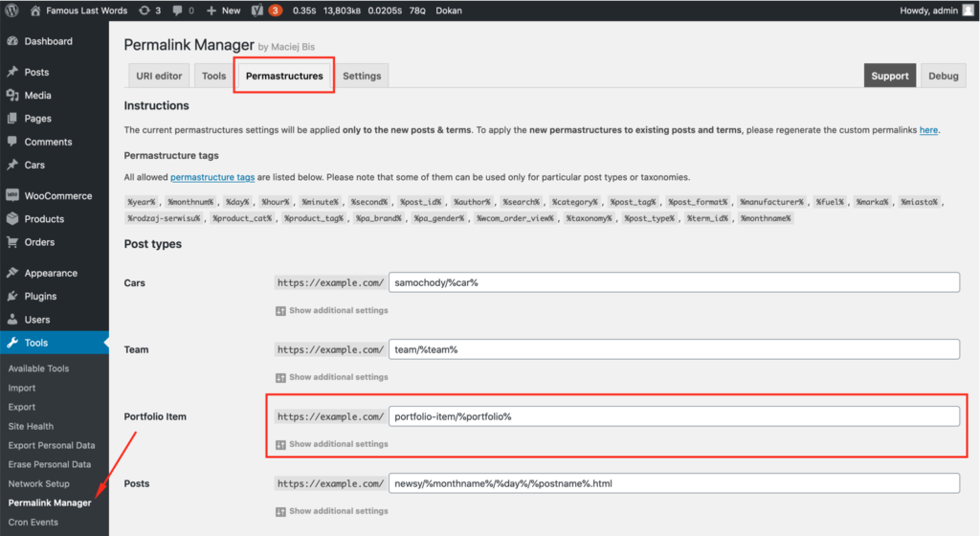This screenshot has width=980, height=536.
Task: Click the Dashboard gauge icon
Action: click(11, 41)
